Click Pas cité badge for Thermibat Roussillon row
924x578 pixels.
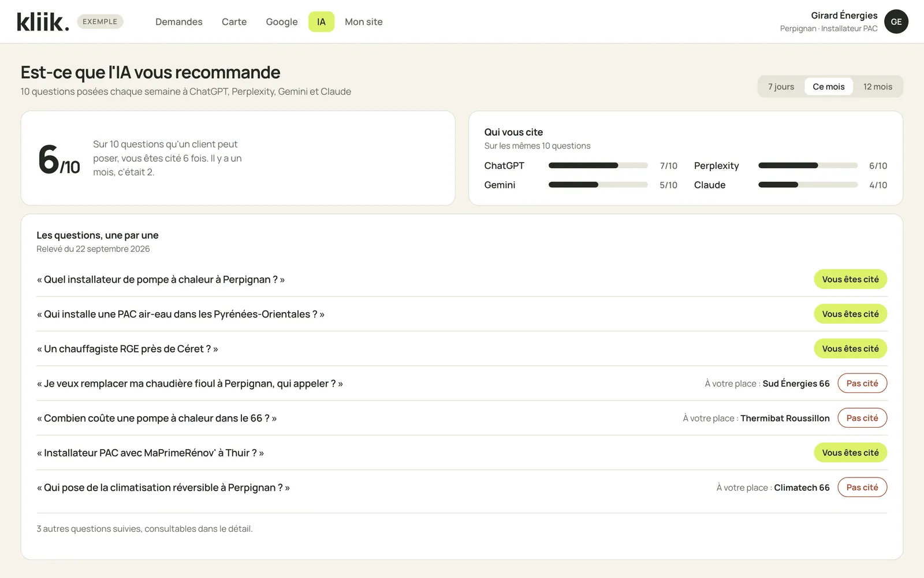(862, 418)
